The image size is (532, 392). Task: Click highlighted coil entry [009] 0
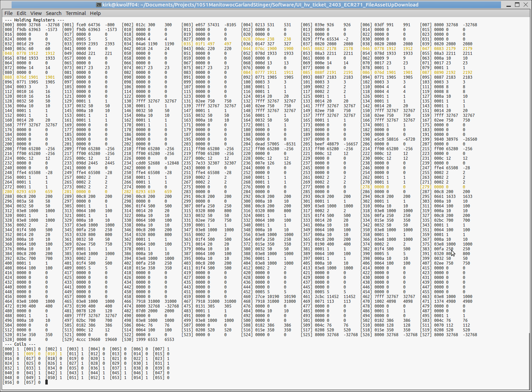(x=32, y=354)
